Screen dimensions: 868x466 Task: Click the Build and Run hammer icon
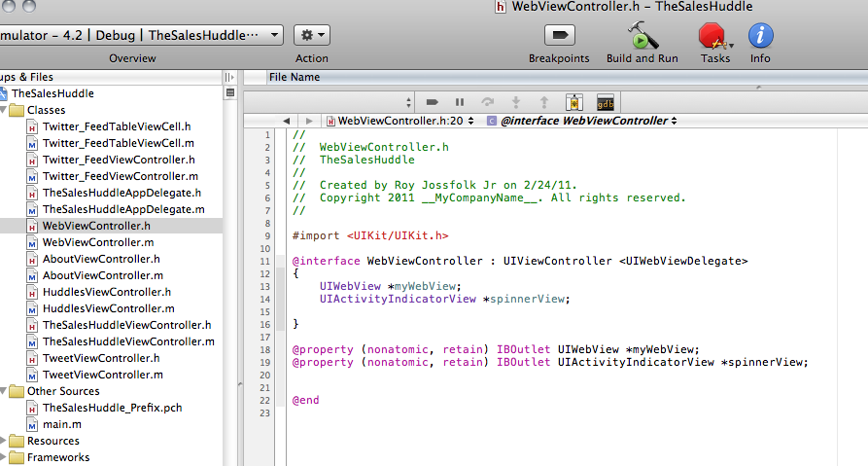tap(642, 35)
